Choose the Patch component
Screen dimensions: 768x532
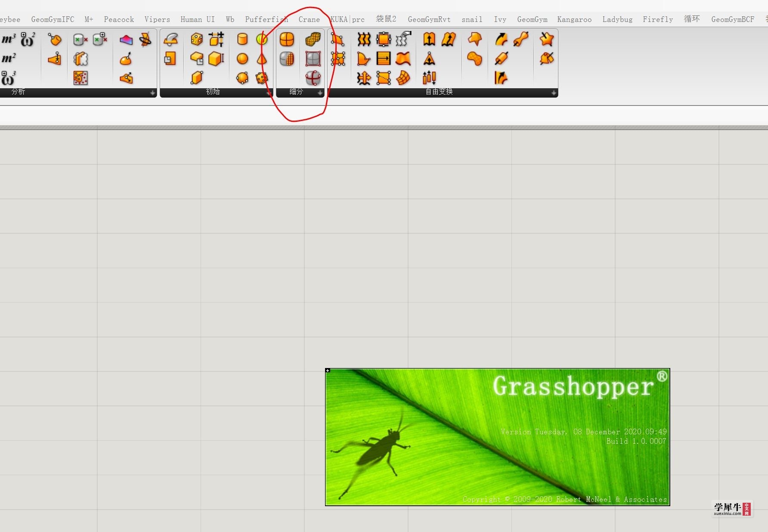coord(475,59)
